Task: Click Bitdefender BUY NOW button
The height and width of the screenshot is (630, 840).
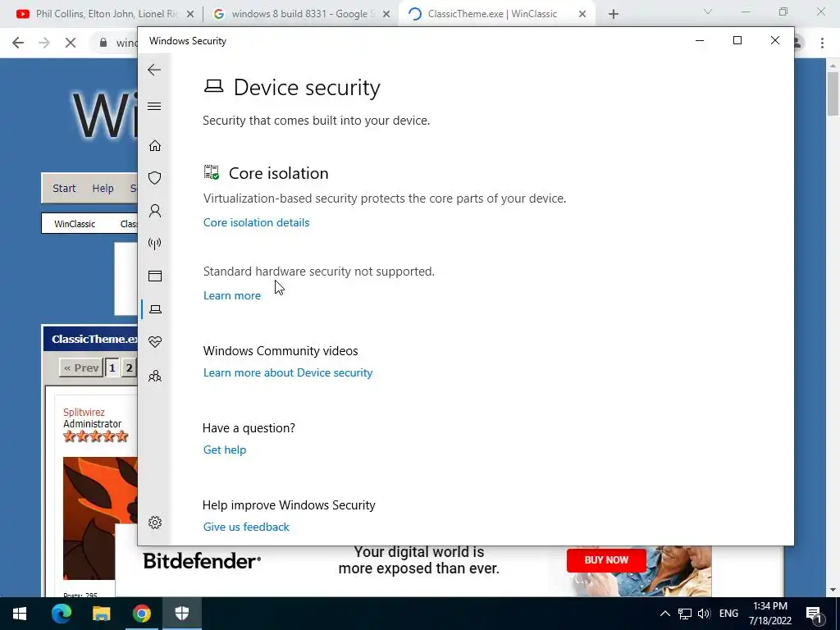Action: pyautogui.click(x=606, y=559)
